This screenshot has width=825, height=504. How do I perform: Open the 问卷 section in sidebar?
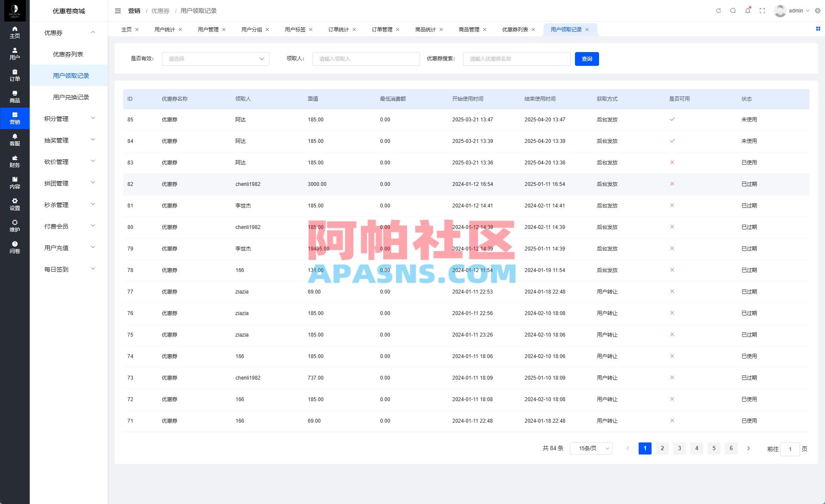pyautogui.click(x=15, y=247)
